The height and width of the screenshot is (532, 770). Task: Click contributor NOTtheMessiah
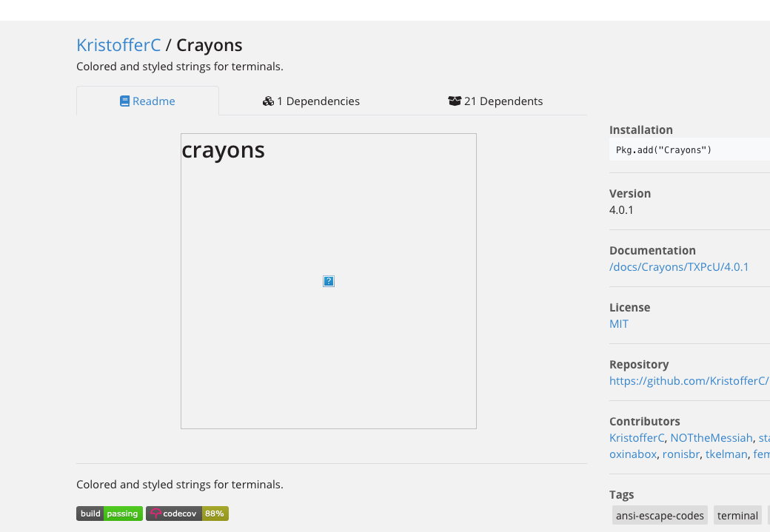click(x=712, y=437)
